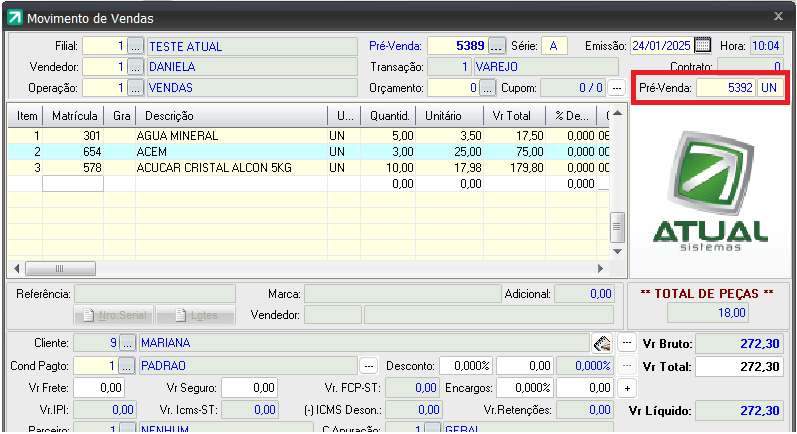Open the Pré-Venda 5389 search button
Viewport: 797px width, 434px height.
pyautogui.click(x=497, y=46)
